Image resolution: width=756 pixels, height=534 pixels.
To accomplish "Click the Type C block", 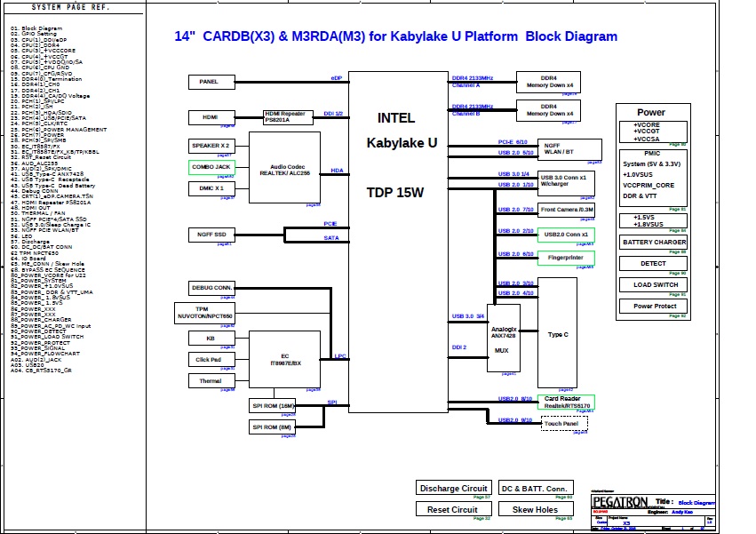I will pyautogui.click(x=557, y=332).
